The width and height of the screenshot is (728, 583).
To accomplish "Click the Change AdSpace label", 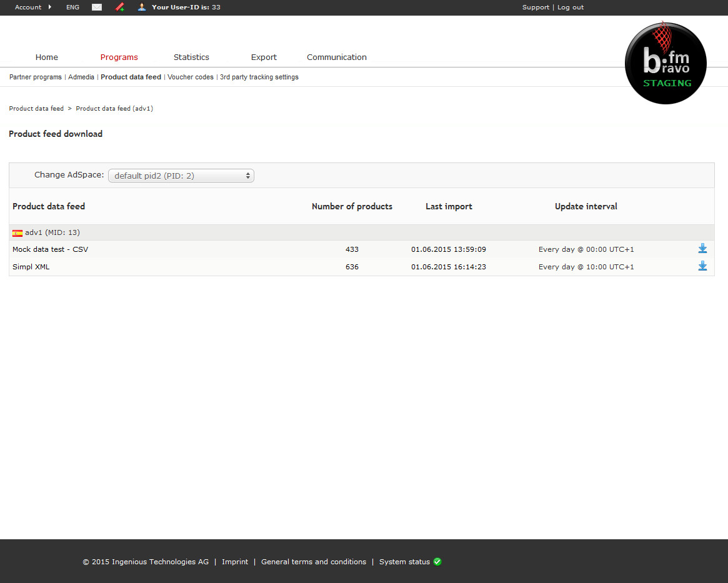I will click(x=69, y=175).
